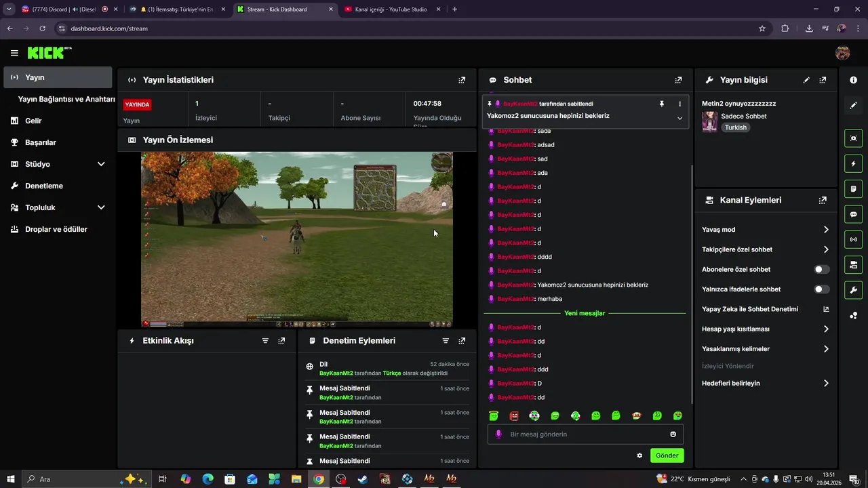Select Yayın in the sidebar
Screen dimensions: 868x488
(58, 77)
